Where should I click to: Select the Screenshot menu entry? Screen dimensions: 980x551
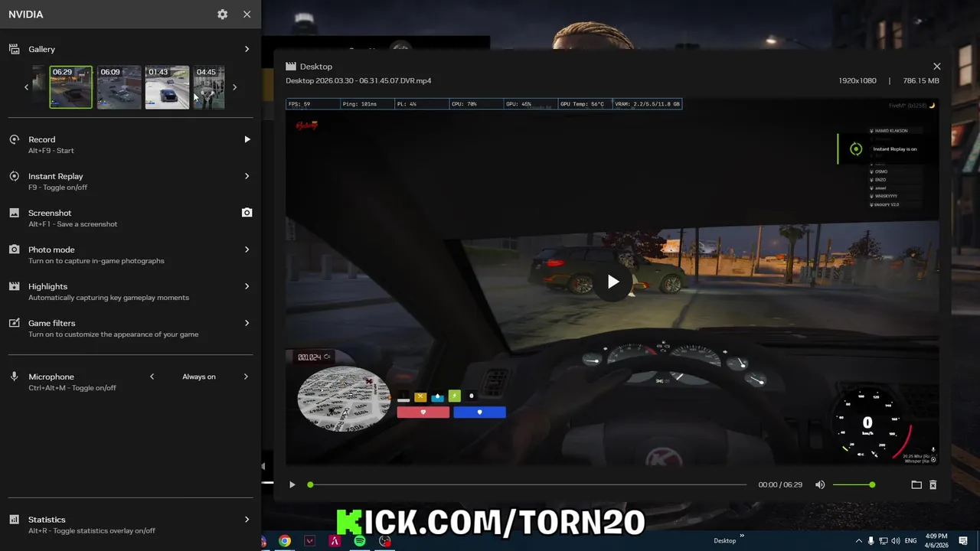pos(130,218)
